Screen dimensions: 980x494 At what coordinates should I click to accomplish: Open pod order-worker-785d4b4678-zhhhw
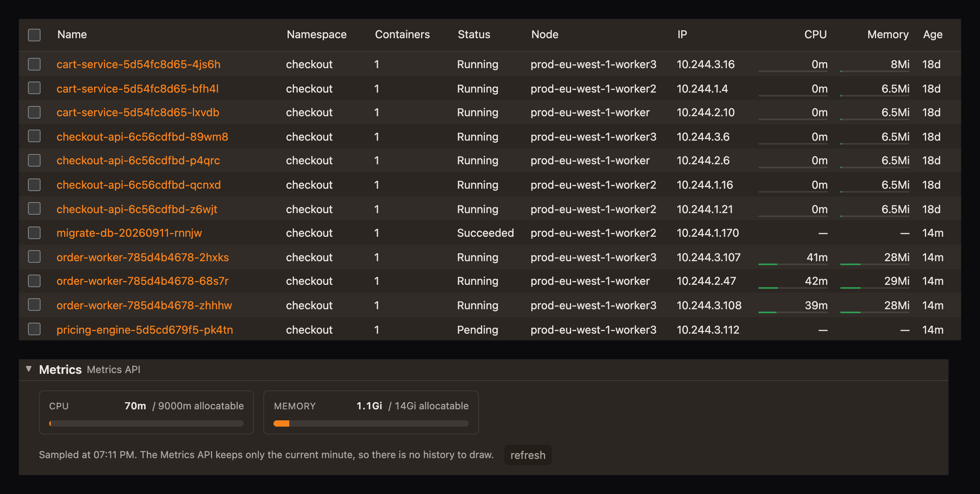(x=144, y=305)
